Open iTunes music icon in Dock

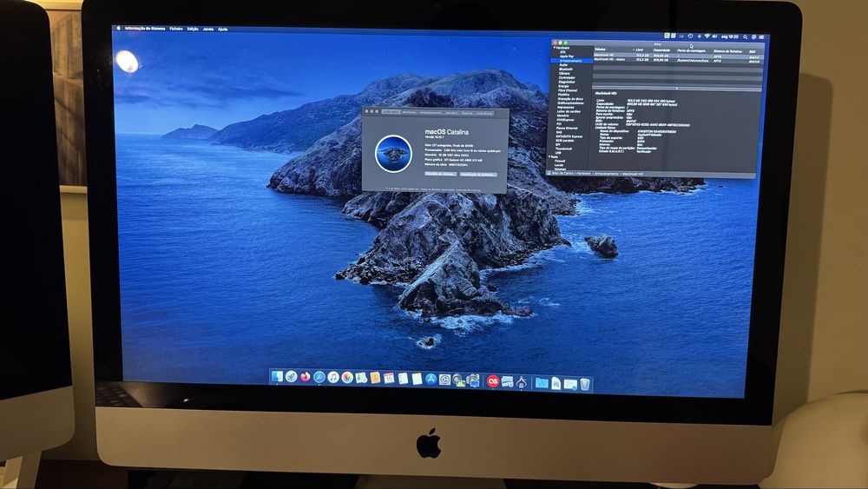click(x=333, y=377)
